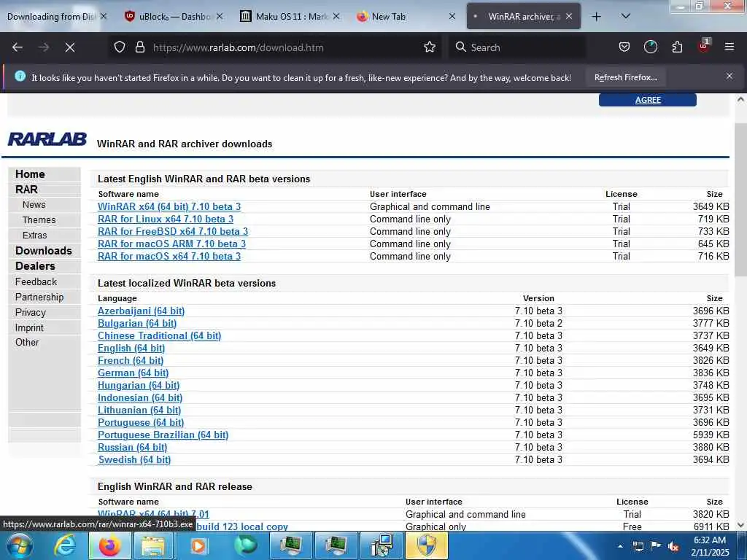The image size is (747, 560).
Task: Download RAR for macOS ARM beta
Action: [x=171, y=244]
